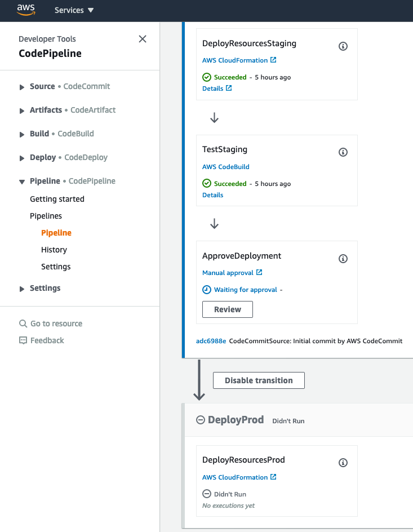Click the Go to resource search icon

point(23,323)
